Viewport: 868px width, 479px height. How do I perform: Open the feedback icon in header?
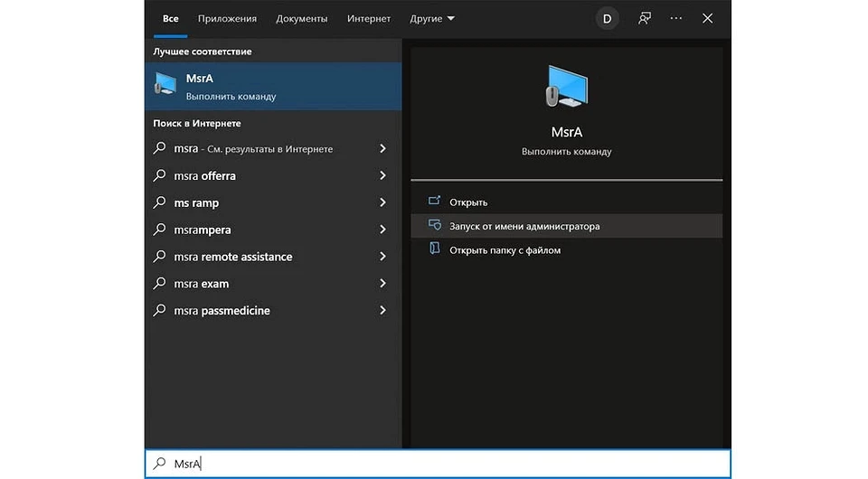click(x=645, y=18)
